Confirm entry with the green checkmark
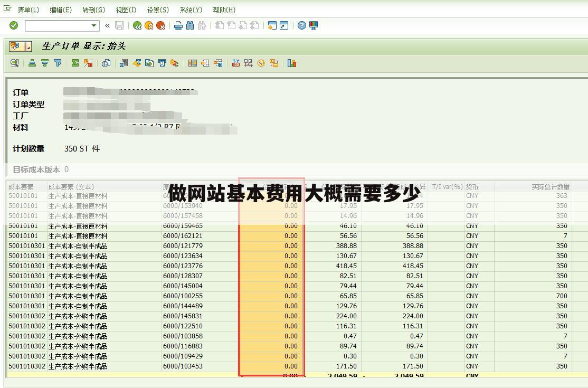This screenshot has width=588, height=388. coord(13,25)
